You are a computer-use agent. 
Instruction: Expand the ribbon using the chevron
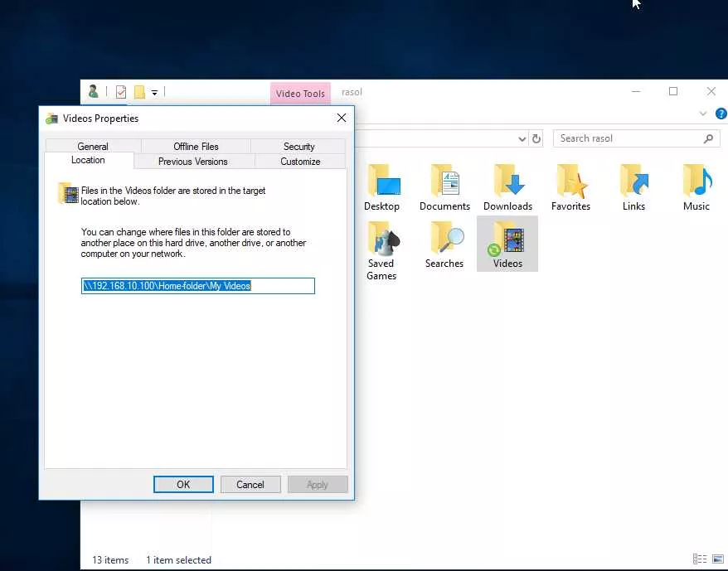point(703,114)
